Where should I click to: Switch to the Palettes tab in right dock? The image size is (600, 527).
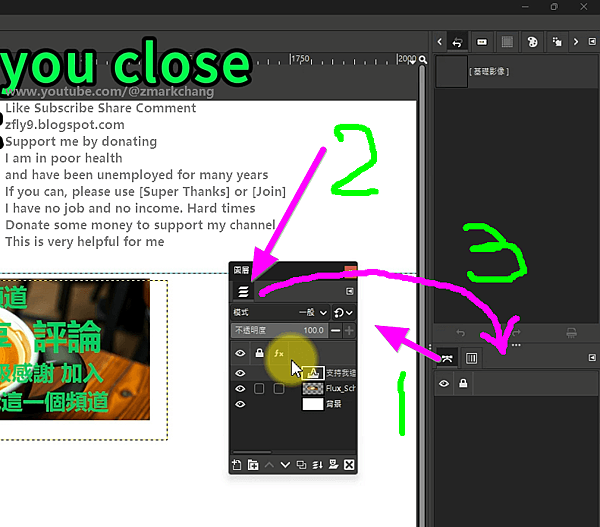point(532,42)
